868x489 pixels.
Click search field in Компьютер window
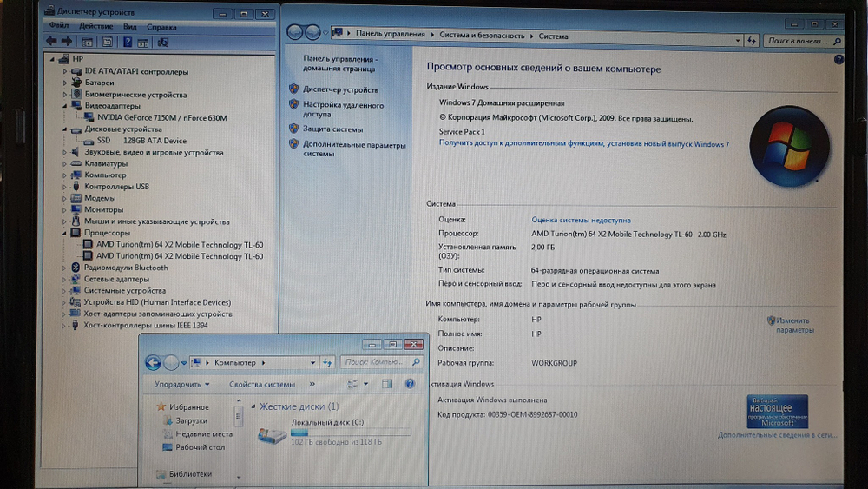[x=381, y=362]
